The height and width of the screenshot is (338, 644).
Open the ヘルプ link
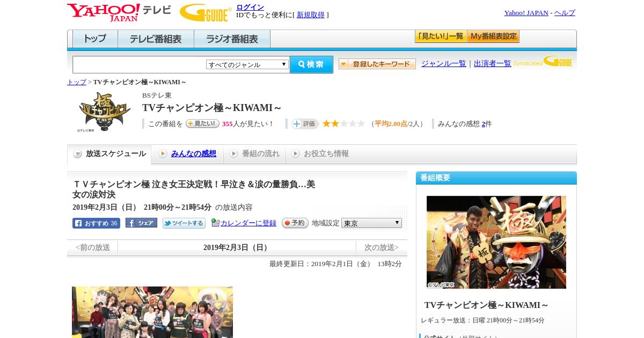tap(565, 12)
